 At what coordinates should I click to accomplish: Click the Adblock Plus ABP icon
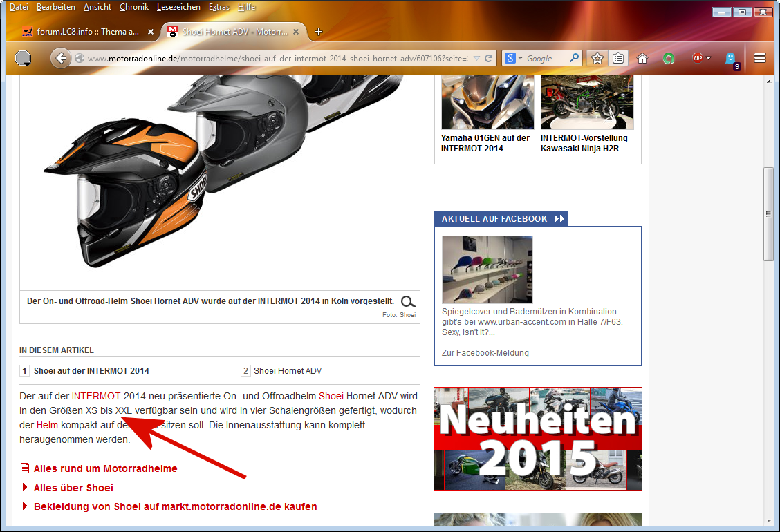point(697,59)
